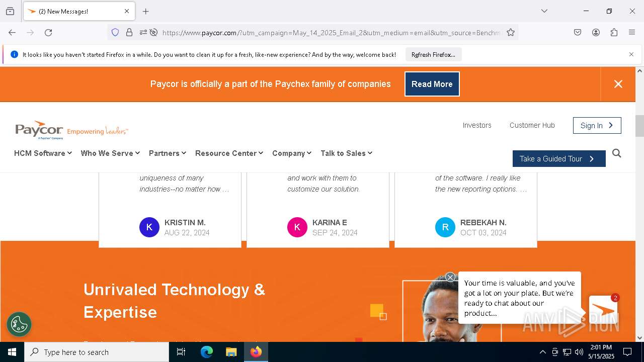Select review date OCT 03, 2024
This screenshot has width=644, height=362.
tap(484, 233)
